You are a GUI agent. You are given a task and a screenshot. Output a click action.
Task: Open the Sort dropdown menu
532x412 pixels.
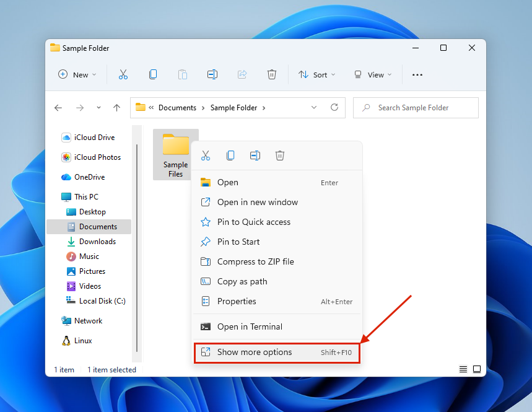point(316,75)
